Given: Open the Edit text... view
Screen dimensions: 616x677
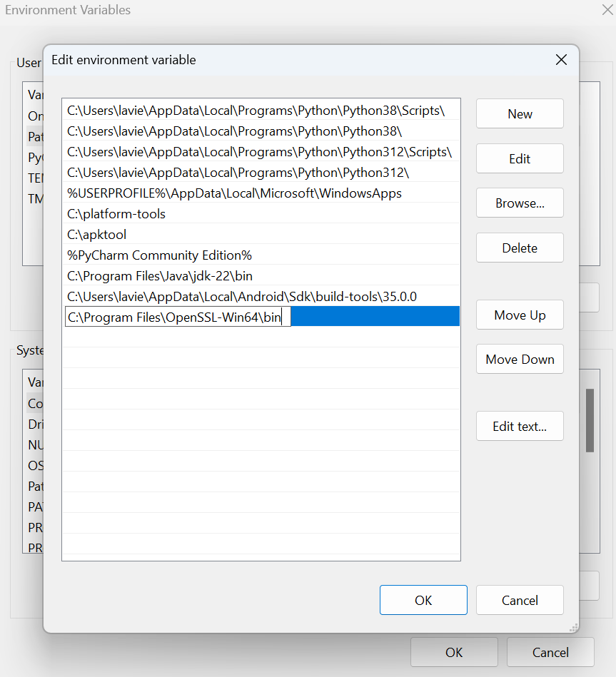Looking at the screenshot, I should pos(520,426).
